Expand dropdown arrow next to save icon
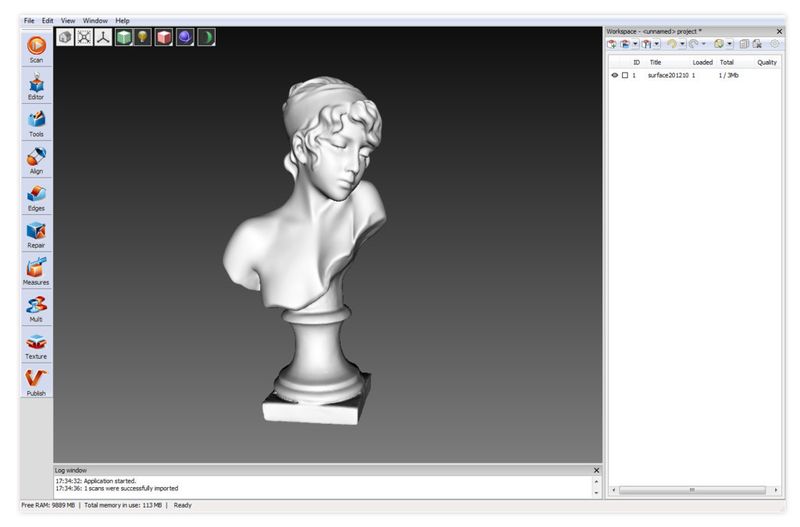This screenshot has height=527, width=800. (657, 44)
